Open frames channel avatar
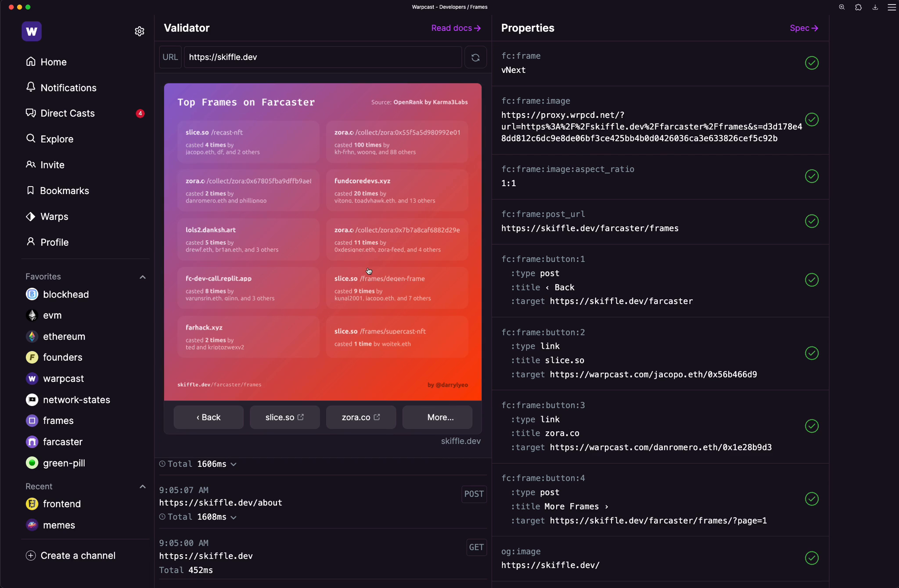The image size is (899, 588). pos(32,420)
